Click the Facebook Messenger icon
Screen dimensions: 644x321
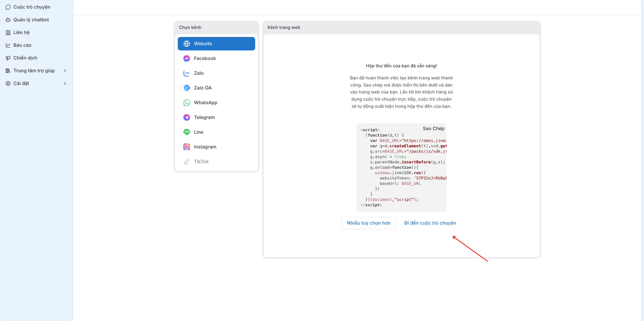pyautogui.click(x=186, y=59)
